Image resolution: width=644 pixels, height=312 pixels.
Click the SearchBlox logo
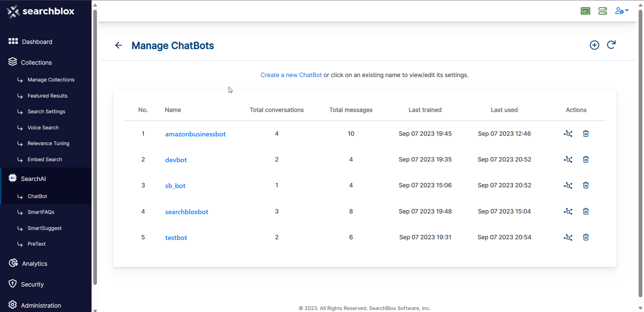(x=41, y=11)
